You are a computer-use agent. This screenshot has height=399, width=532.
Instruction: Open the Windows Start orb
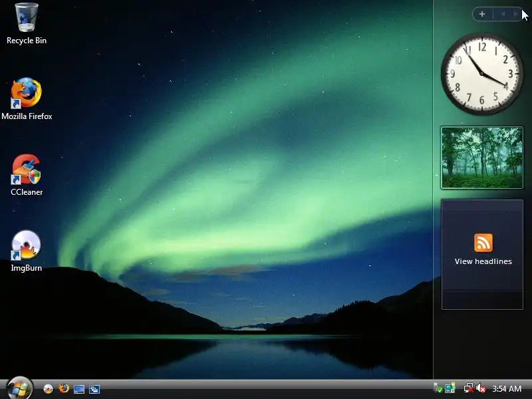(x=19, y=388)
